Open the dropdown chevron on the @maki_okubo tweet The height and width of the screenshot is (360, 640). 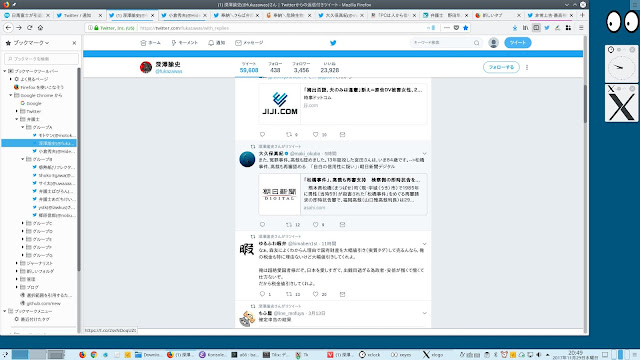click(x=424, y=154)
